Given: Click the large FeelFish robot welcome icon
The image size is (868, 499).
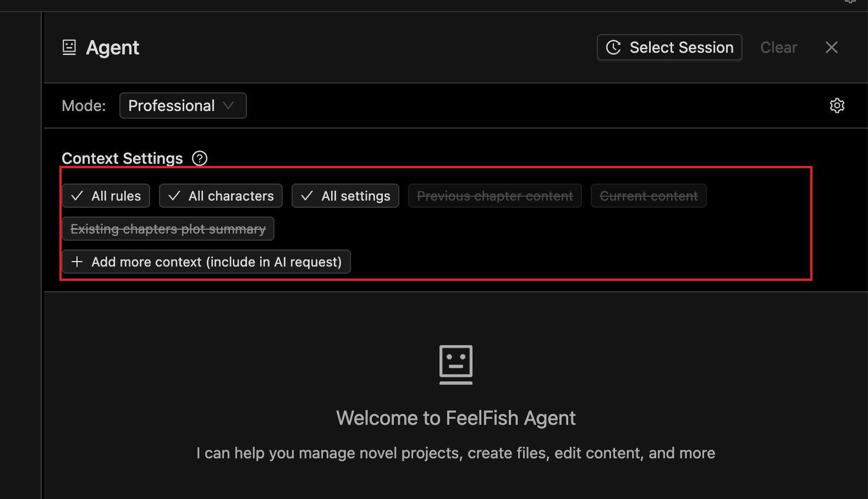Looking at the screenshot, I should (x=456, y=364).
